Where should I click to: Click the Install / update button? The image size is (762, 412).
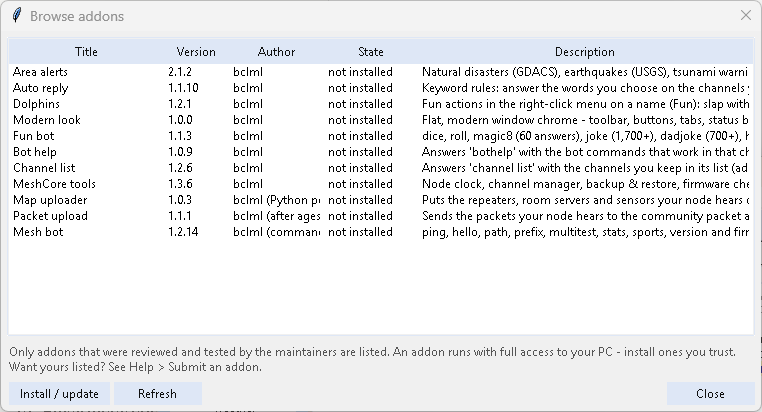[x=59, y=394]
